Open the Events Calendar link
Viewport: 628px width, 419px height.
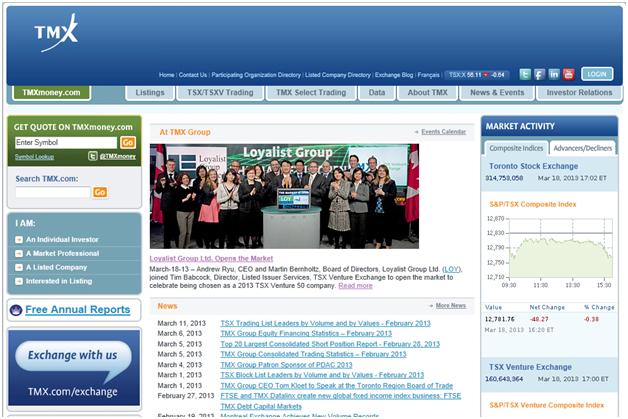pyautogui.click(x=443, y=132)
